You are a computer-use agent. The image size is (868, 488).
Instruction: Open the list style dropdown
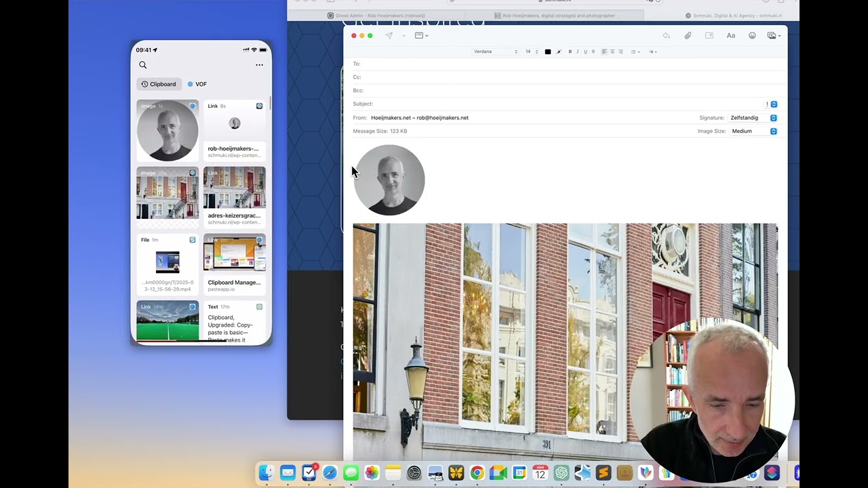pos(635,52)
